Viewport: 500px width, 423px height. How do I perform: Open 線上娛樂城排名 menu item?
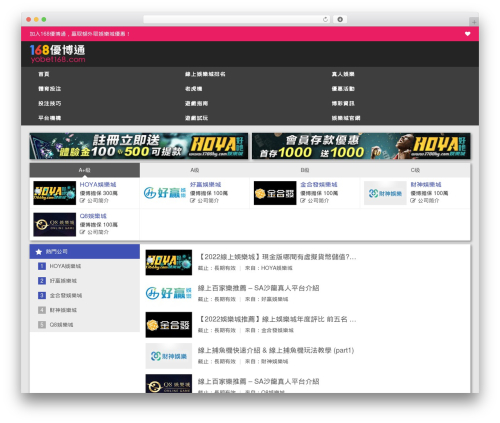coord(205,74)
